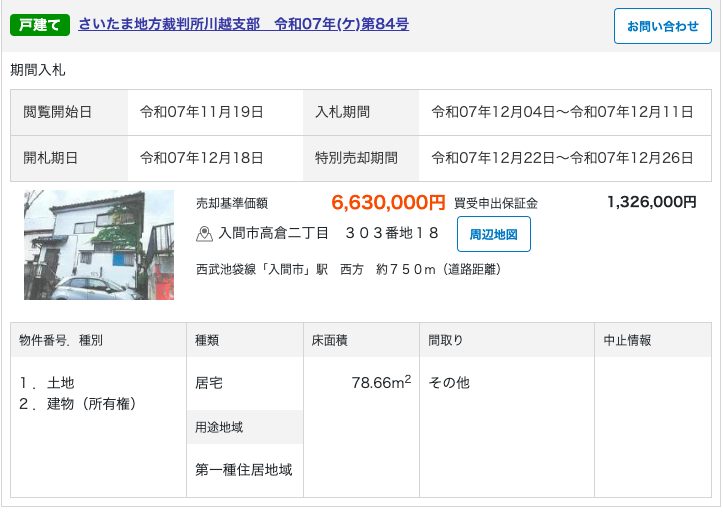Select the 1. 土地 property item
This screenshot has width=723, height=513.
47,382
